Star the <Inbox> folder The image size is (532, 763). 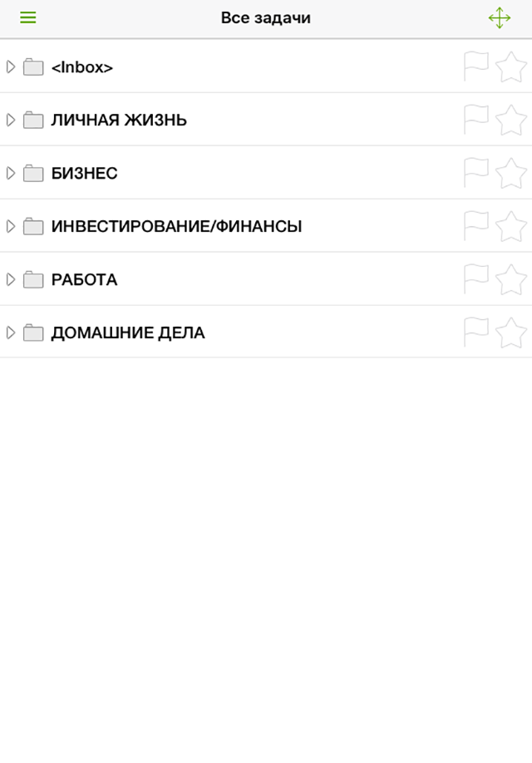pos(511,66)
